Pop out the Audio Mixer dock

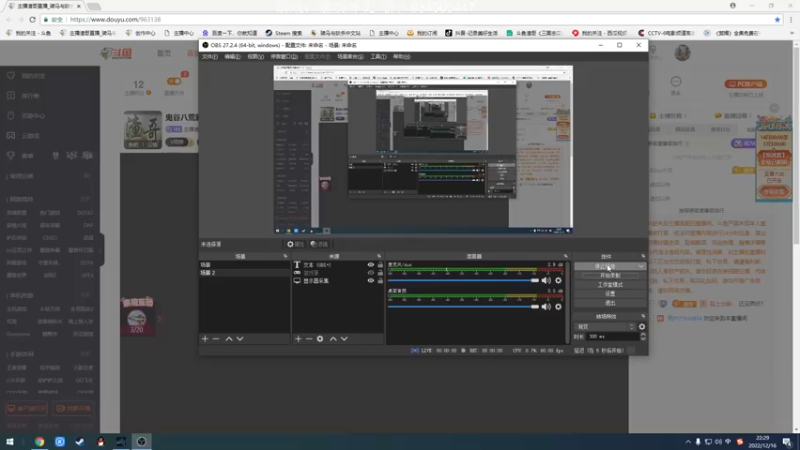point(565,256)
